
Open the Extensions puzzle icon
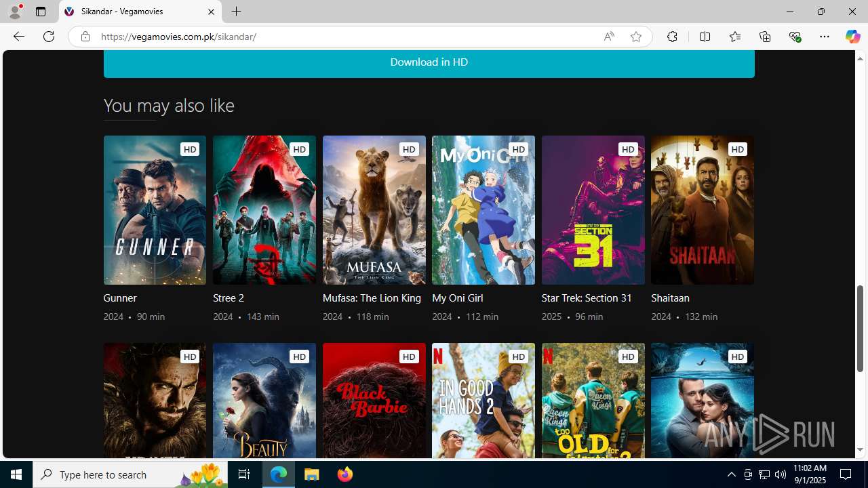click(x=672, y=37)
